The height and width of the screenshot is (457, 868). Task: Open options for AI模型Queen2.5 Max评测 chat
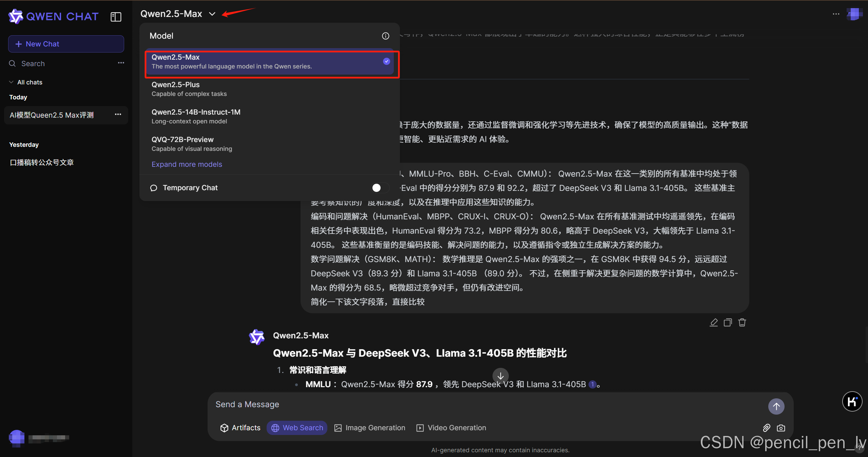[118, 115]
